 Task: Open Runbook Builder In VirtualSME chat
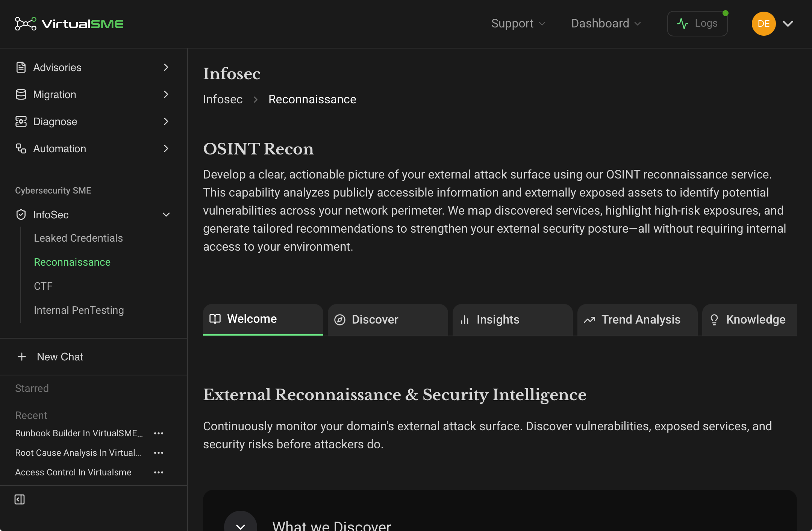[79, 433]
